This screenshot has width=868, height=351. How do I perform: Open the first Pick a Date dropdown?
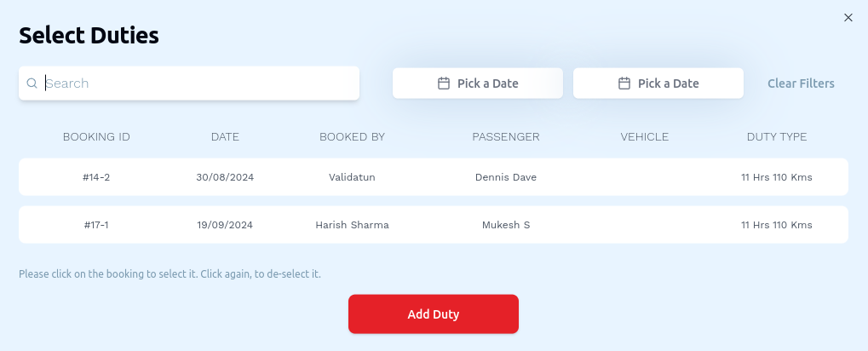coord(478,83)
